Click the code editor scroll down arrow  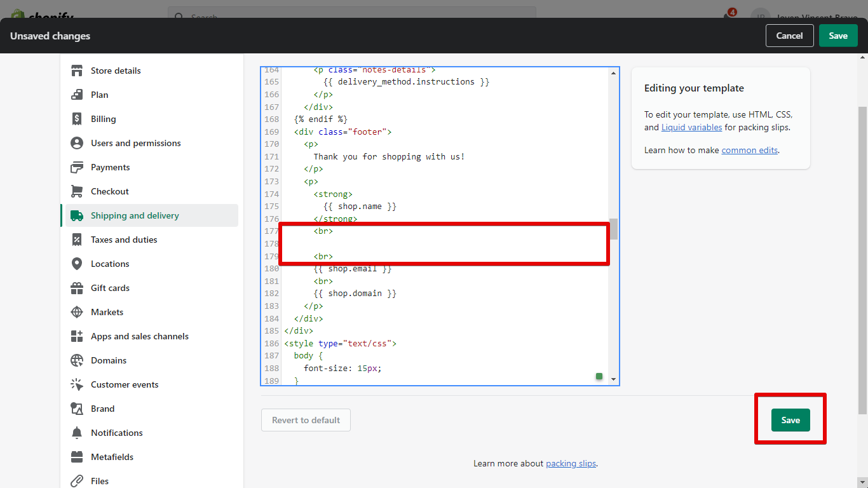click(x=613, y=379)
